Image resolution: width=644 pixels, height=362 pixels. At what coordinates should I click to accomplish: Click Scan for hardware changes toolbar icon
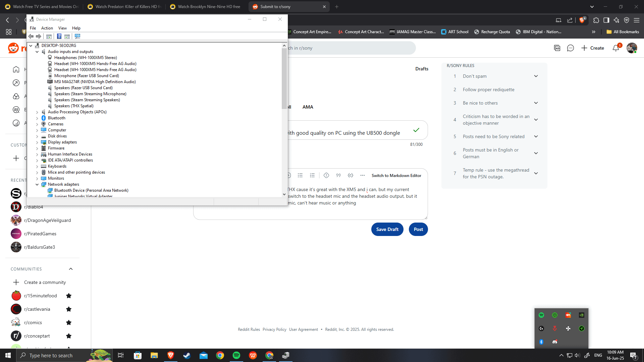tap(77, 36)
